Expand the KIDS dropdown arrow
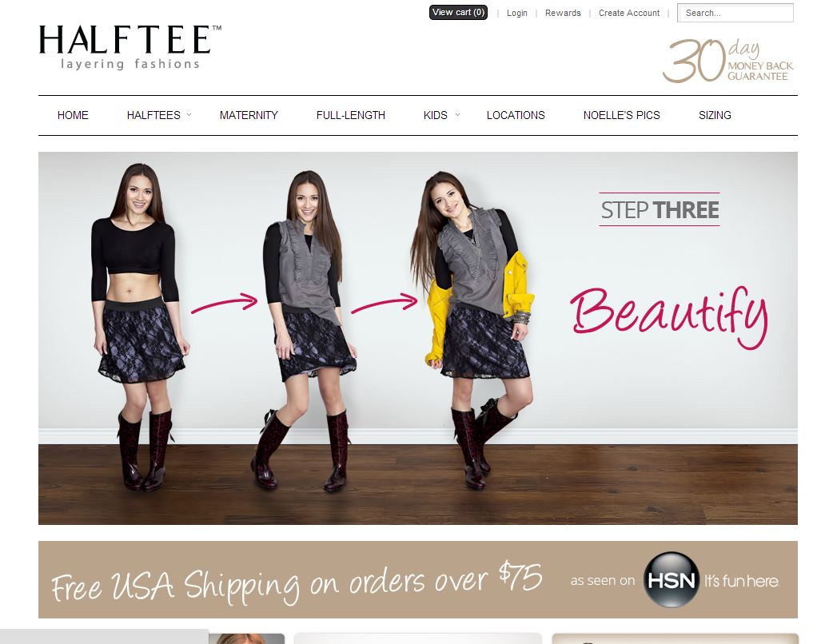 click(x=457, y=114)
